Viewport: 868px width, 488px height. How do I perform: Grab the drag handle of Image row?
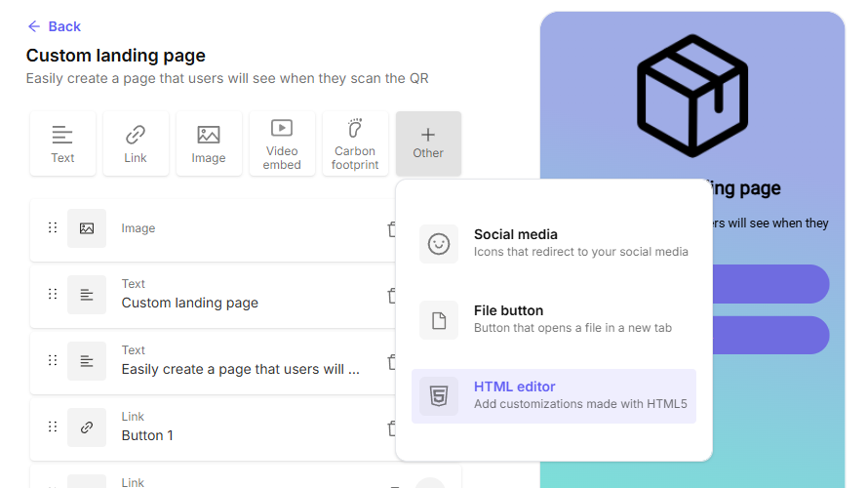[53, 227]
